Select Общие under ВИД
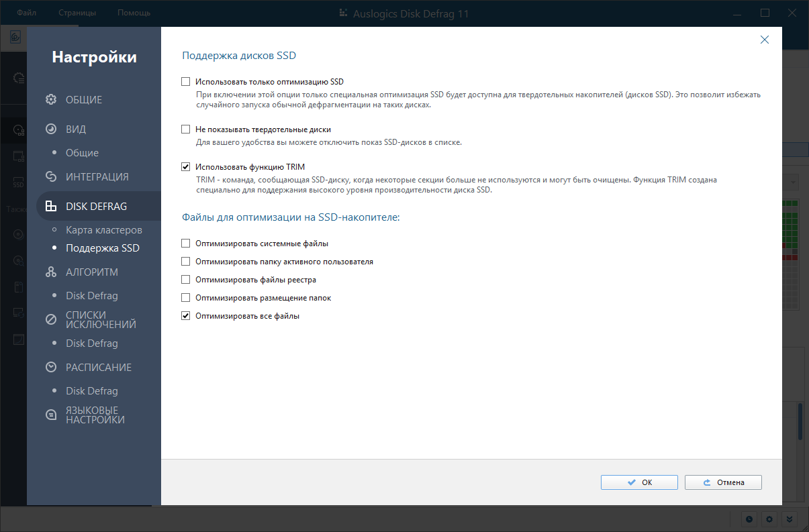The width and height of the screenshot is (809, 532). click(x=82, y=153)
